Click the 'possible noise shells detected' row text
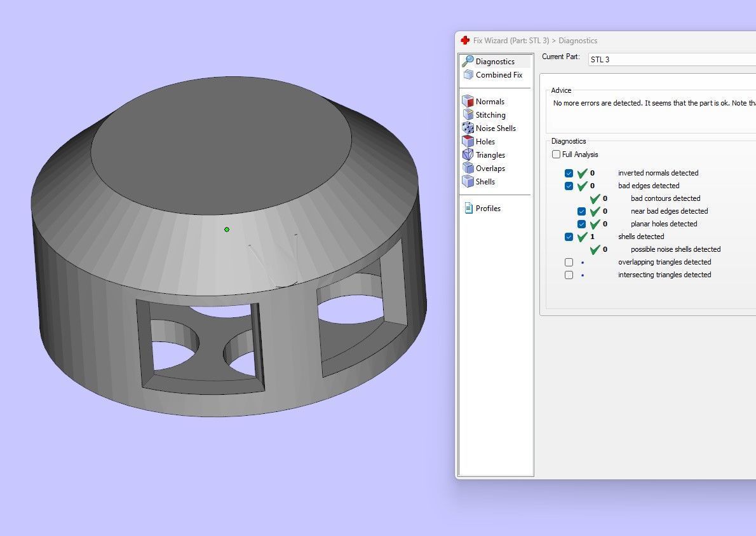 pos(675,249)
